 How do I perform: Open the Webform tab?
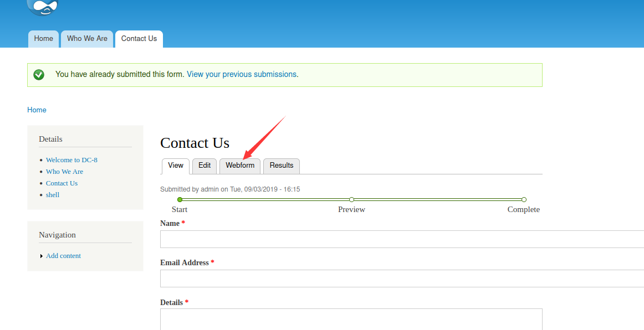(240, 166)
